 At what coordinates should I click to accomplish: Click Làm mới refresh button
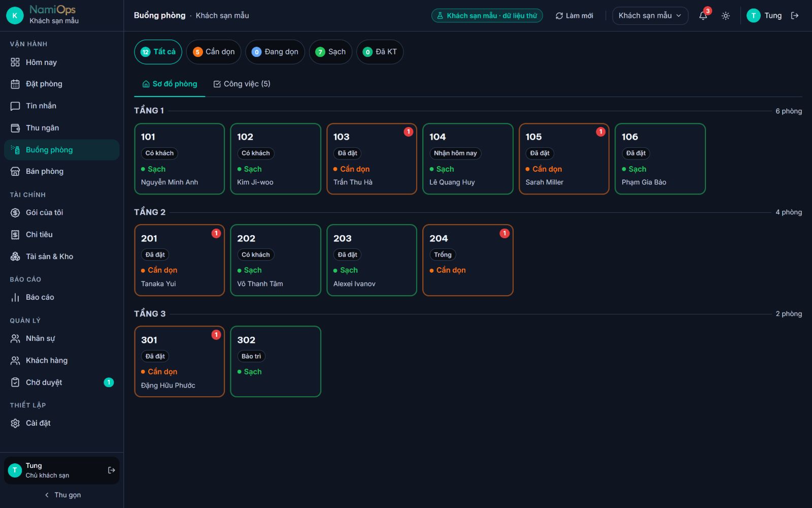point(574,16)
